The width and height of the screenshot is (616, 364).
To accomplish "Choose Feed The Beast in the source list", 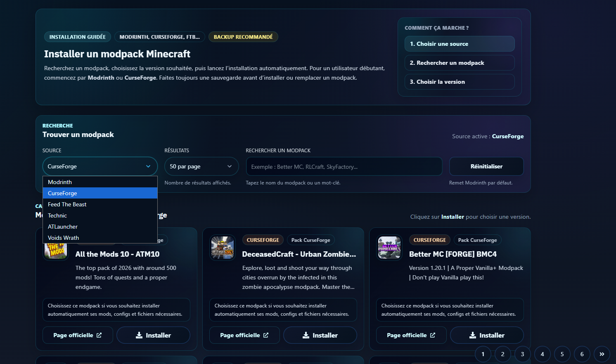I will point(100,204).
